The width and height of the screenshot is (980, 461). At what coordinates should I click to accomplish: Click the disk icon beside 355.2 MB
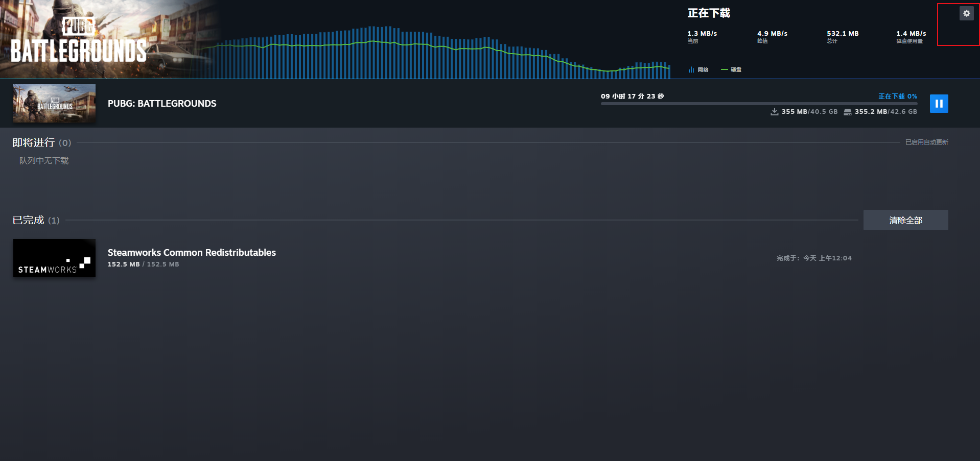click(x=848, y=112)
